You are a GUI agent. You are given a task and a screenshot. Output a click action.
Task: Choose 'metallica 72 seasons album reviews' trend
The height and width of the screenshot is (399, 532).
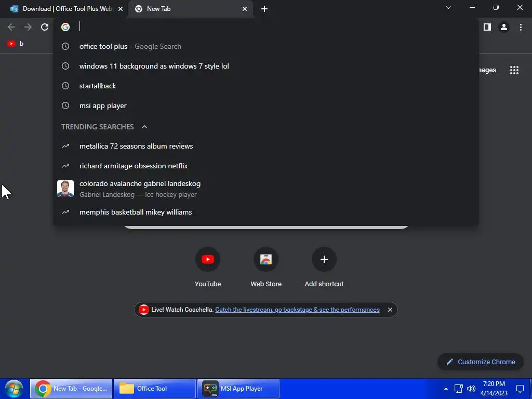pyautogui.click(x=266, y=146)
